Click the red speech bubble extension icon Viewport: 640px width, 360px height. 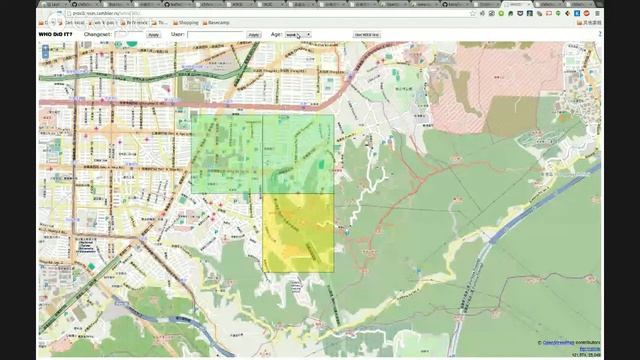(x=549, y=13)
